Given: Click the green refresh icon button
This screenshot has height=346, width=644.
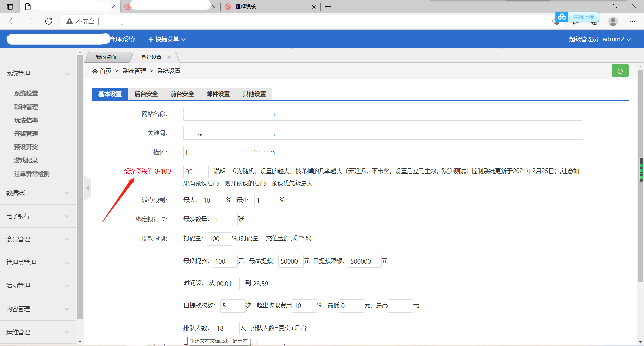Looking at the screenshot, I should tap(620, 71).
